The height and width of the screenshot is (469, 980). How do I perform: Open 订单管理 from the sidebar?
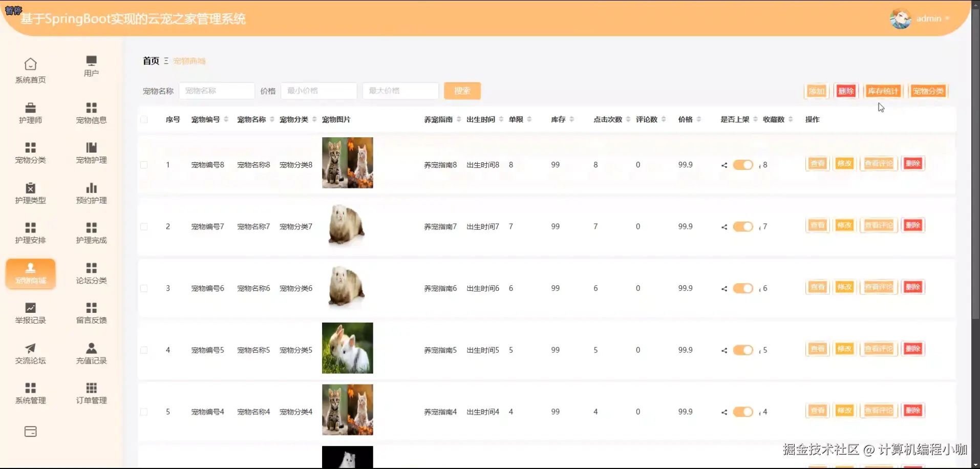point(91,393)
